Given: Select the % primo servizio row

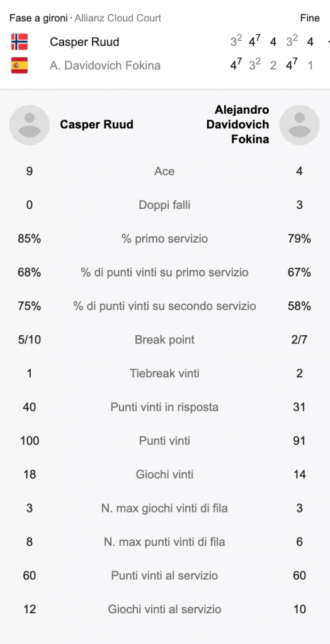Looking at the screenshot, I should point(164,238).
